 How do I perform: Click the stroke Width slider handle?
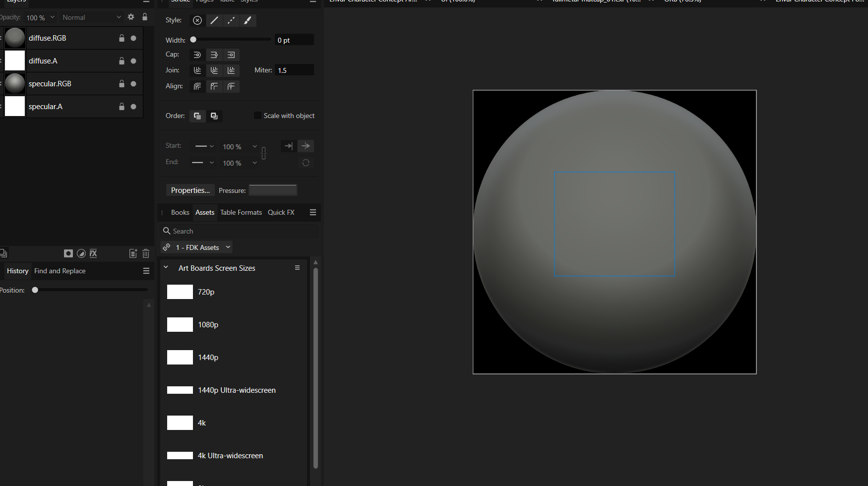tap(193, 40)
